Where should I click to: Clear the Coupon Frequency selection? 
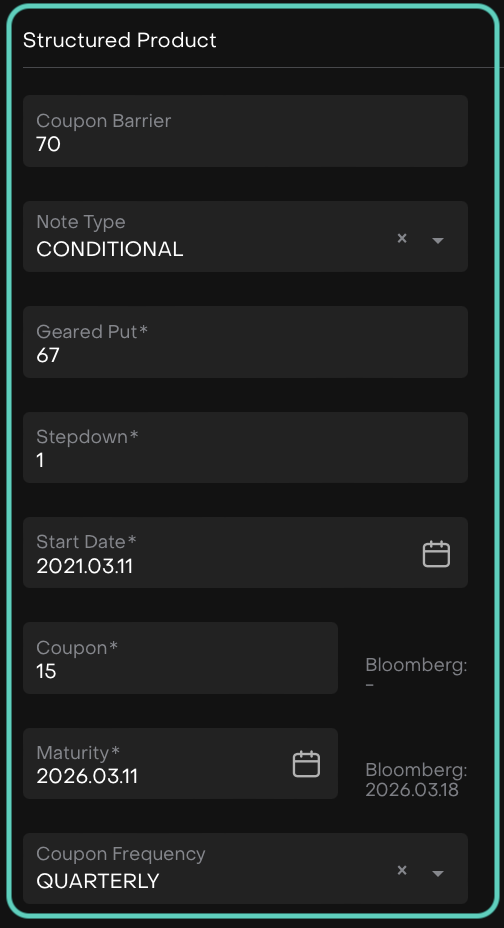pyautogui.click(x=402, y=870)
